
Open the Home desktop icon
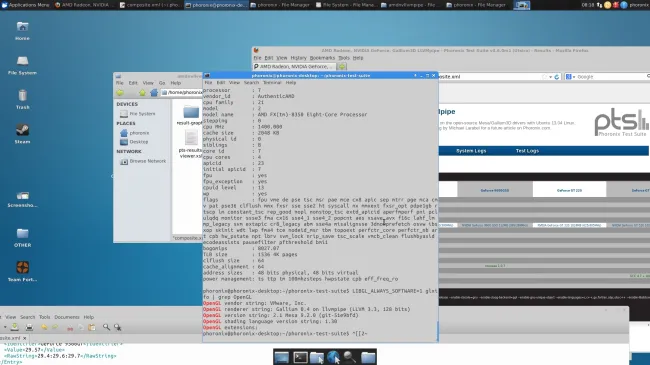pos(22,30)
